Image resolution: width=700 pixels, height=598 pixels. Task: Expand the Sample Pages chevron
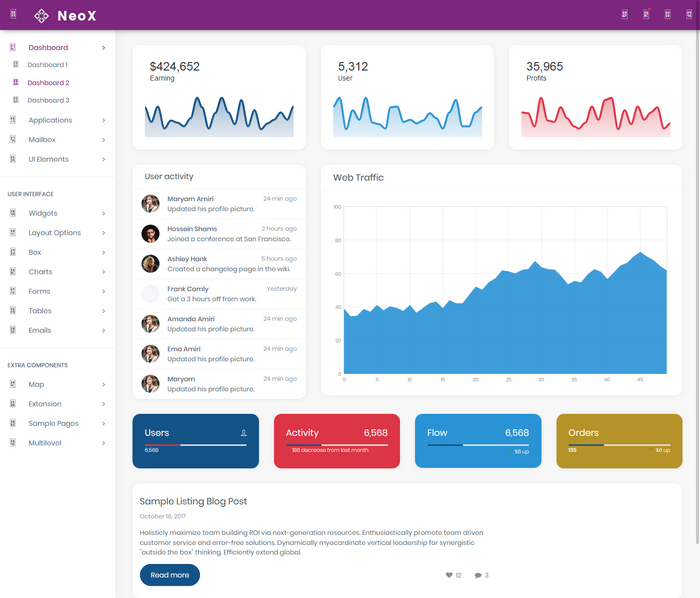(104, 424)
